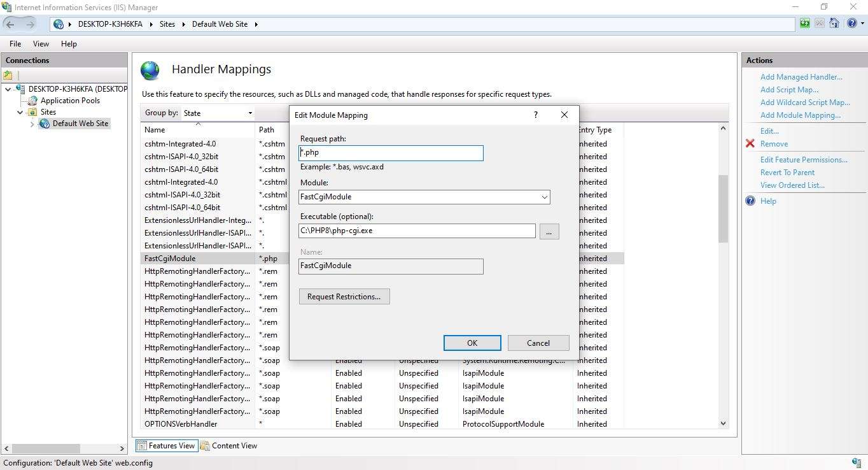Click Sites in breadcrumb path
868x470 pixels.
pos(167,24)
